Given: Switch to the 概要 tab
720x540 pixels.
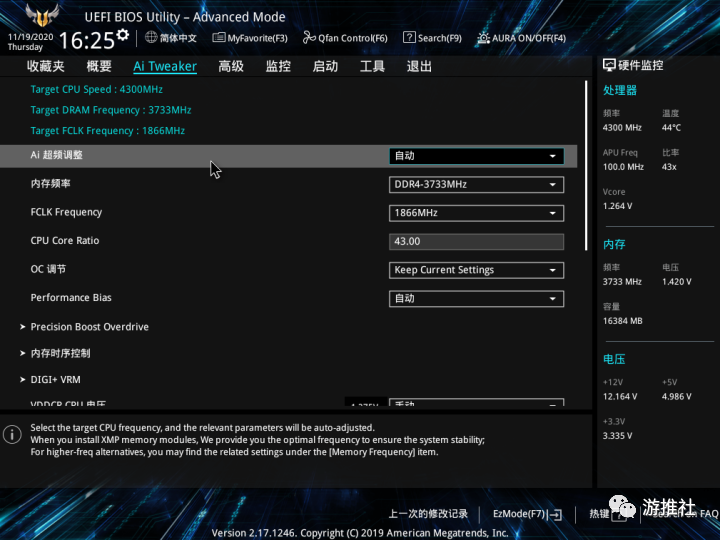Looking at the screenshot, I should click(x=99, y=66).
